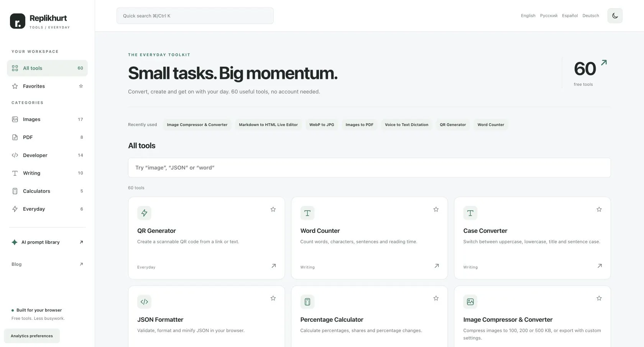Open the Everyday category
The height and width of the screenshot is (347, 644).
47,209
